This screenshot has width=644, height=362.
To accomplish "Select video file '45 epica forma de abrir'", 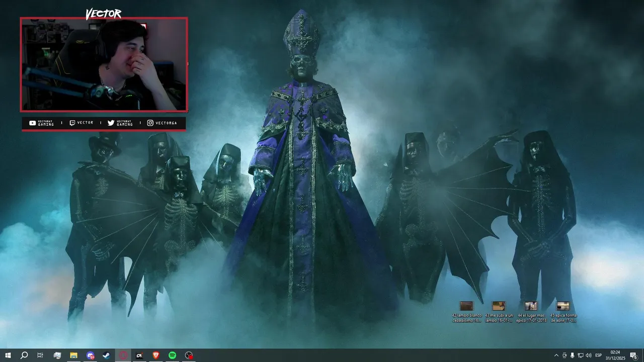I will coord(563,312).
